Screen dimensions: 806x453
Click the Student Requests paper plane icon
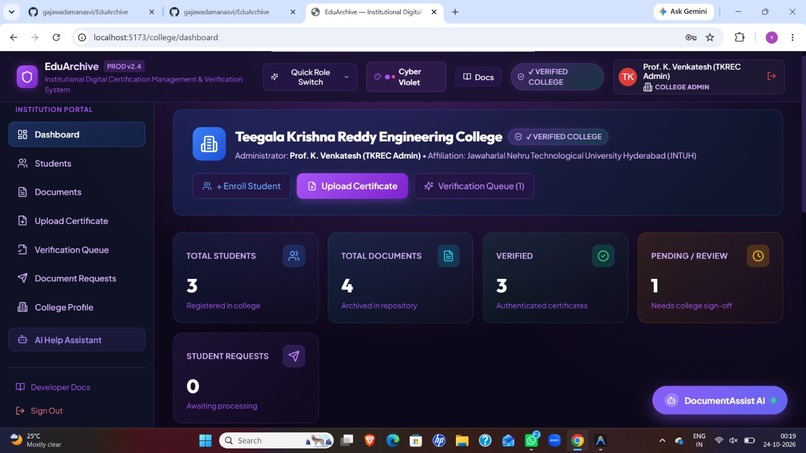[x=294, y=356]
